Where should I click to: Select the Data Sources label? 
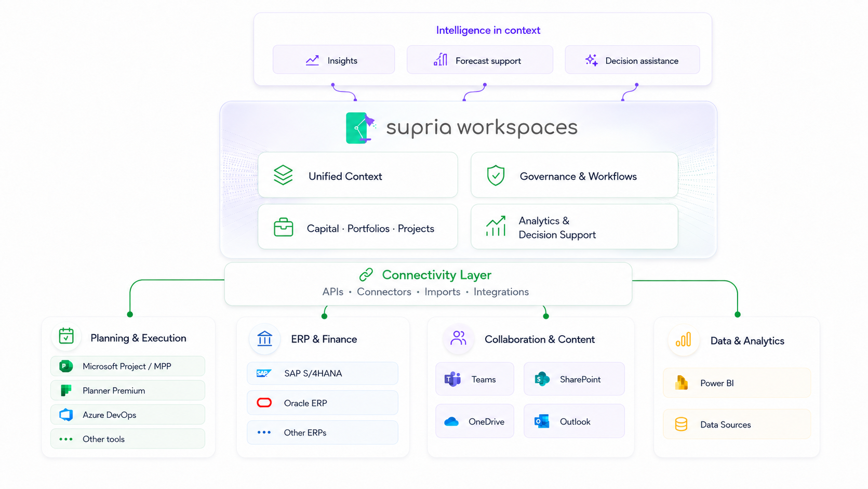click(726, 425)
